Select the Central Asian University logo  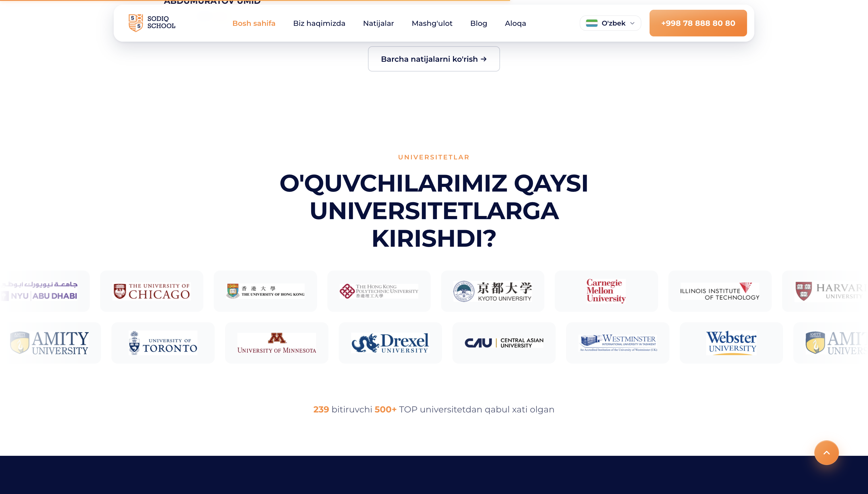click(x=504, y=343)
